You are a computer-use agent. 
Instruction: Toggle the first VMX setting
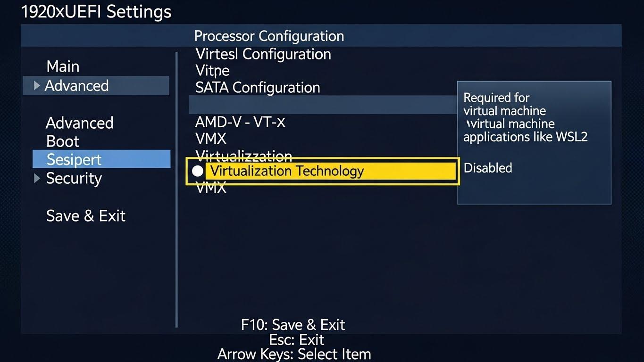(x=210, y=139)
